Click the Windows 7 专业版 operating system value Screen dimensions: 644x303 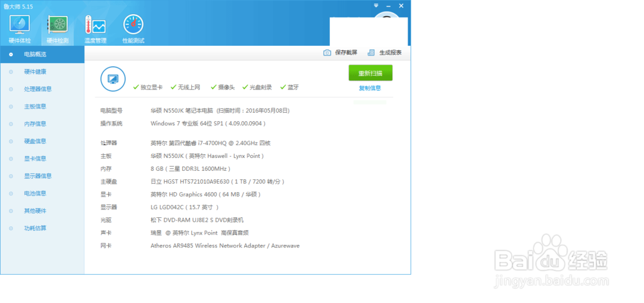pyautogui.click(x=208, y=123)
